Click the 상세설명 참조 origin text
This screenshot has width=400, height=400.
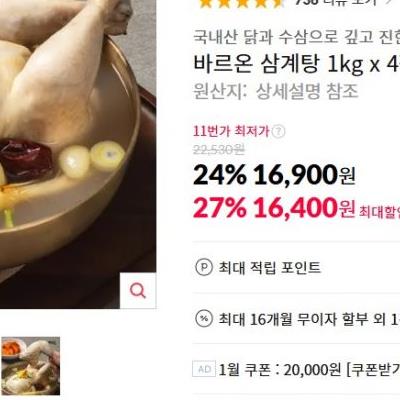coord(307,91)
